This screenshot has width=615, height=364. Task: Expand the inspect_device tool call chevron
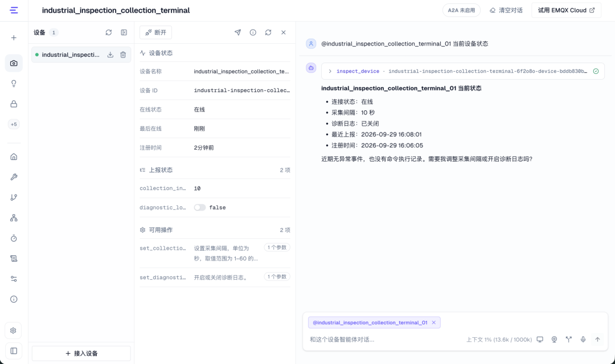click(330, 71)
